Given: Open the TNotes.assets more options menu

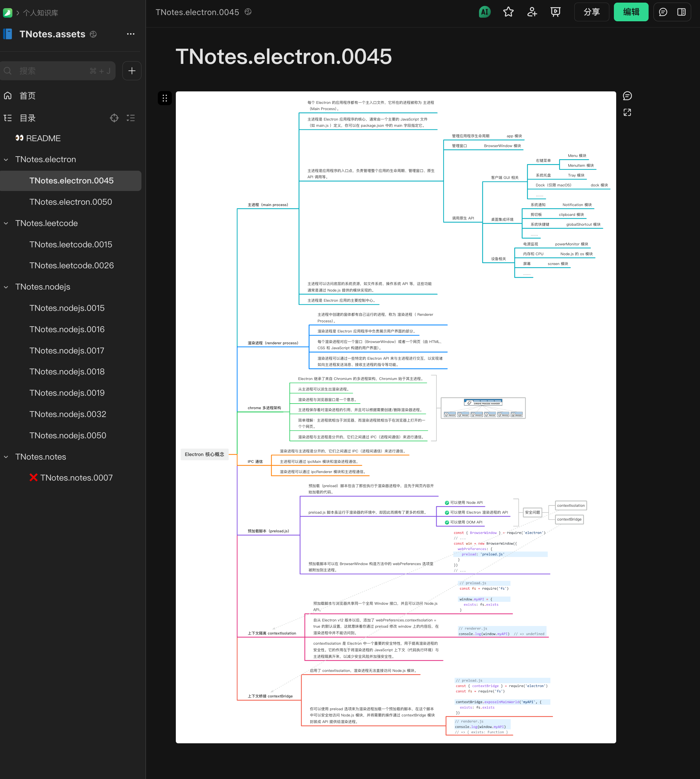Looking at the screenshot, I should [131, 34].
